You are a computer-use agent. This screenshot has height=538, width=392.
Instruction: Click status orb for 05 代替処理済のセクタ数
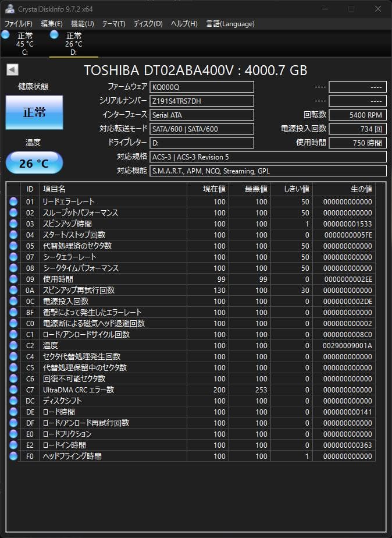[13, 246]
